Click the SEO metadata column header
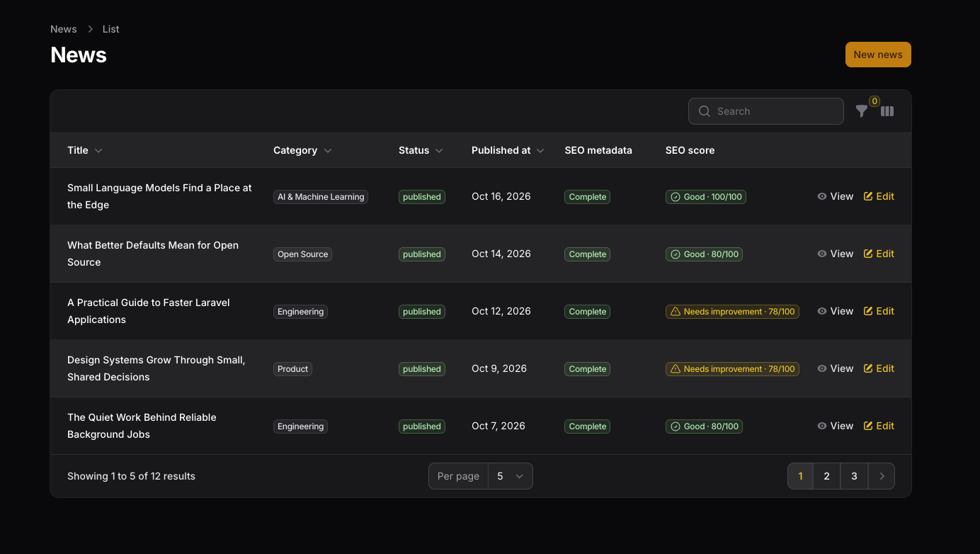 coord(598,150)
